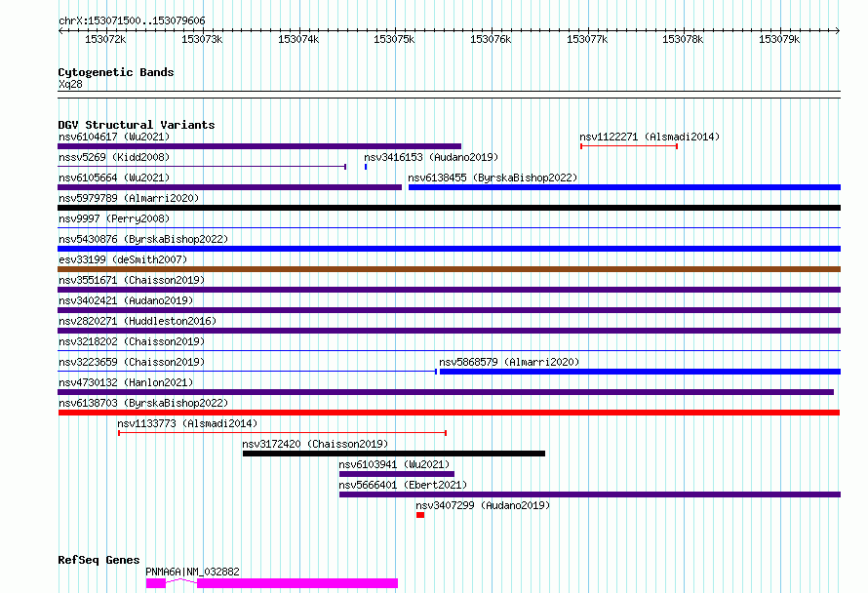The image size is (868, 593).
Task: Click the nsv6138703 (ByrskaBishop2022) red bar
Action: [x=449, y=413]
